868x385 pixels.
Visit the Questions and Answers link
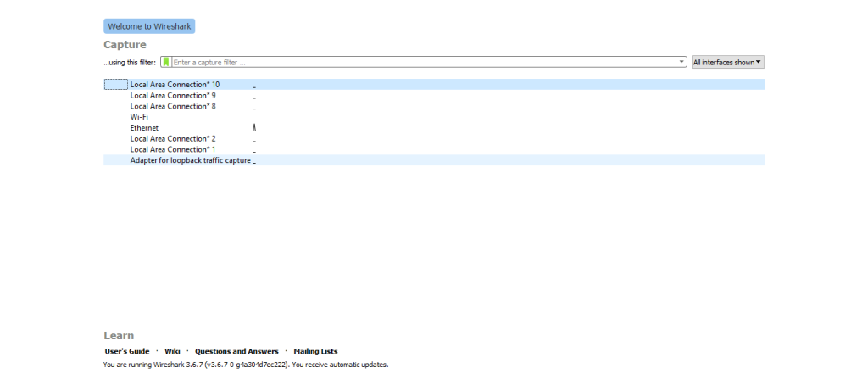[x=236, y=351]
